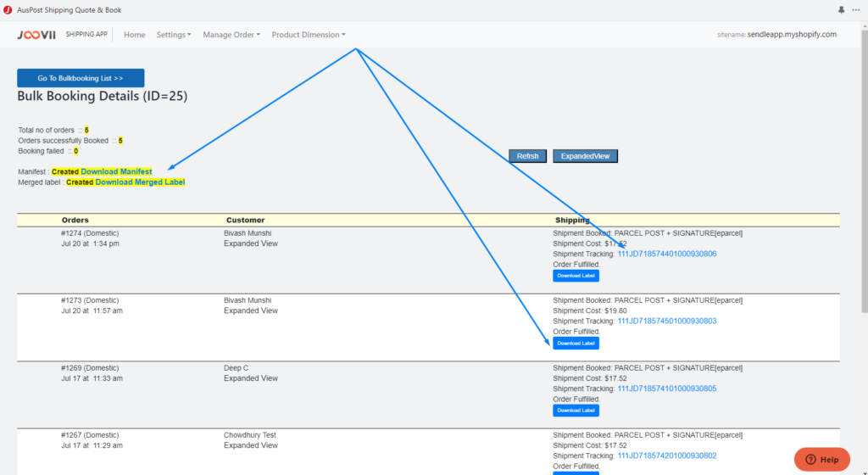Click the AusPost app logo icon
Screen dimensions: 868x475
click(8, 10)
